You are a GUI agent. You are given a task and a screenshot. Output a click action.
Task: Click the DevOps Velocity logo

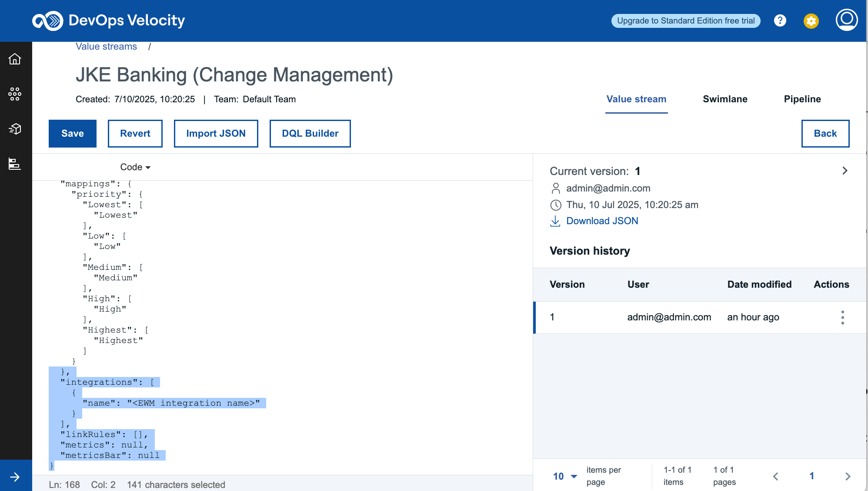tap(109, 20)
